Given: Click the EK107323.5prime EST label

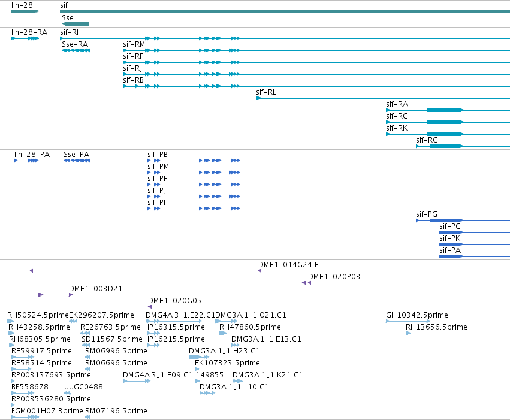Looking at the screenshot, I should (227, 364).
